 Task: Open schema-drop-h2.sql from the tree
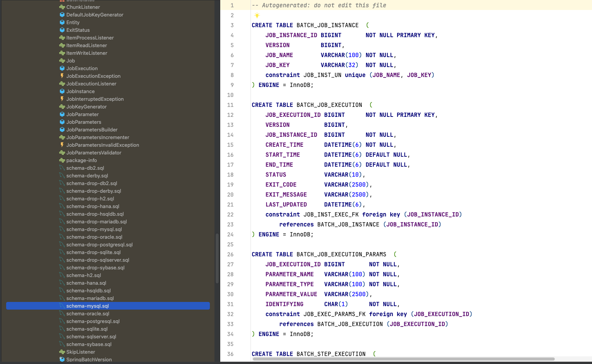point(90,198)
